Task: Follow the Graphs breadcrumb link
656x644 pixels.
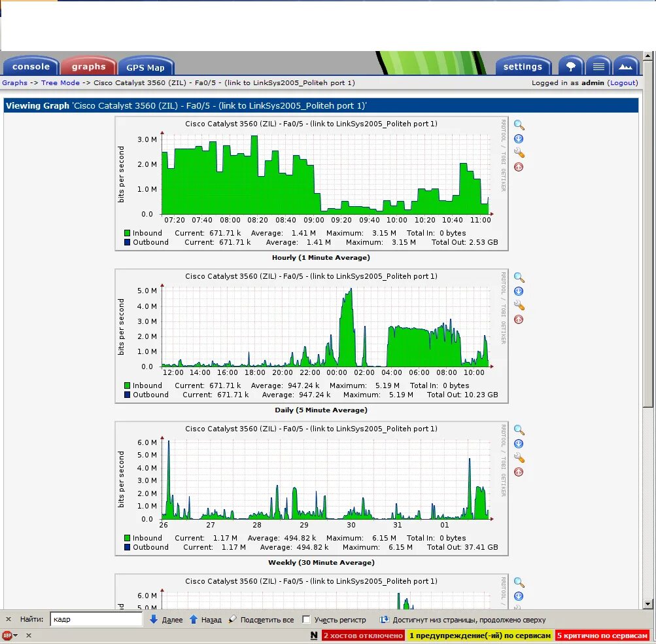Action: 14,82
